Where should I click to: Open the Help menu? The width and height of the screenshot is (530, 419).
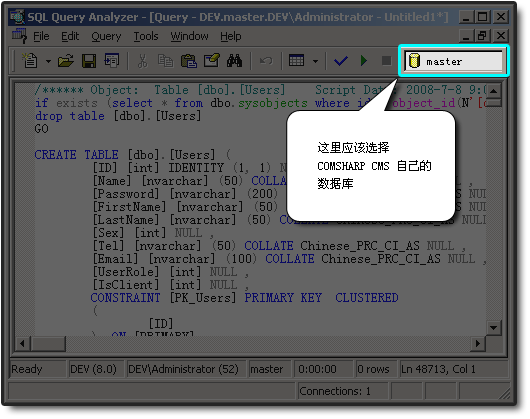(231, 36)
